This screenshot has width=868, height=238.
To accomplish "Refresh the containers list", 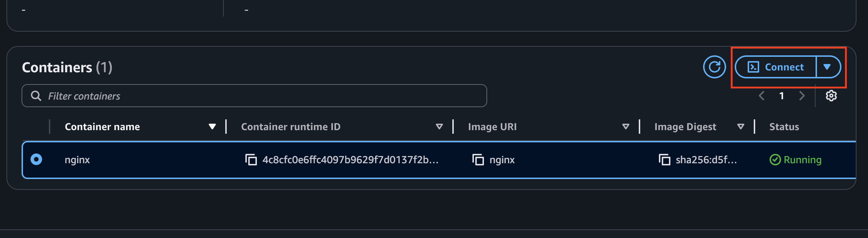I will point(714,67).
